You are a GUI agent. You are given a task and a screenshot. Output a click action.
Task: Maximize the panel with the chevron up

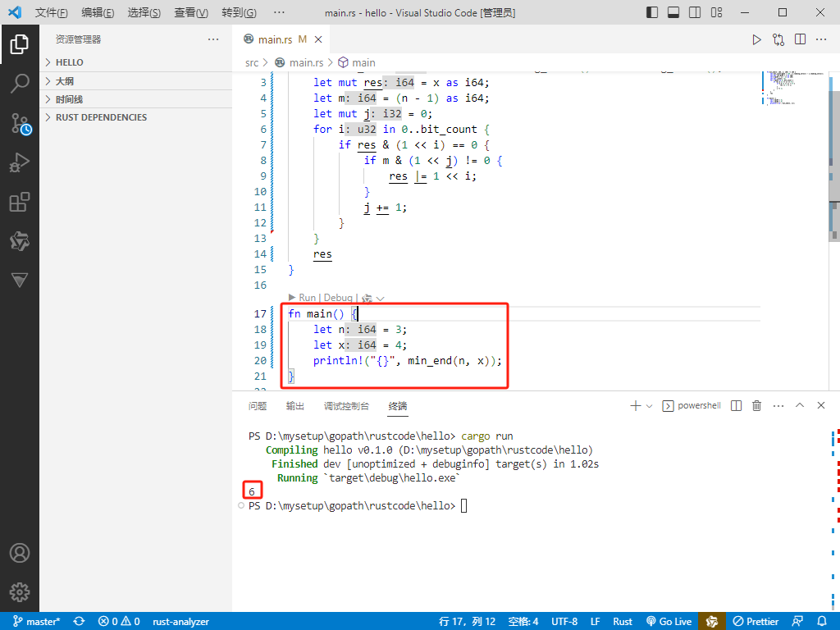click(x=800, y=405)
